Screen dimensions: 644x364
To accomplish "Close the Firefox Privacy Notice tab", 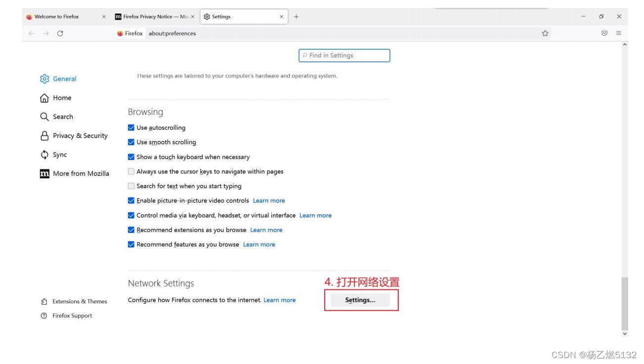I will click(193, 17).
